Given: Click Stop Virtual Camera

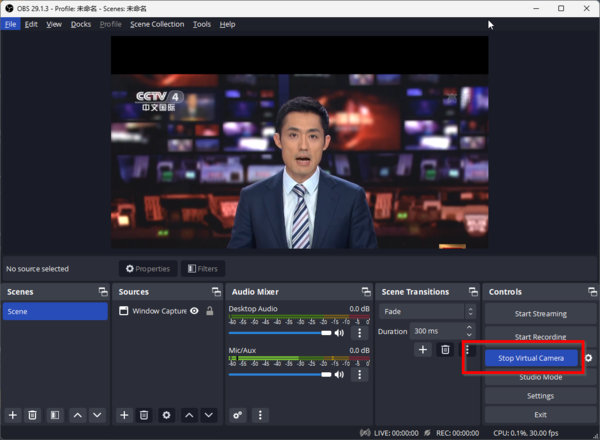Looking at the screenshot, I should [531, 358].
